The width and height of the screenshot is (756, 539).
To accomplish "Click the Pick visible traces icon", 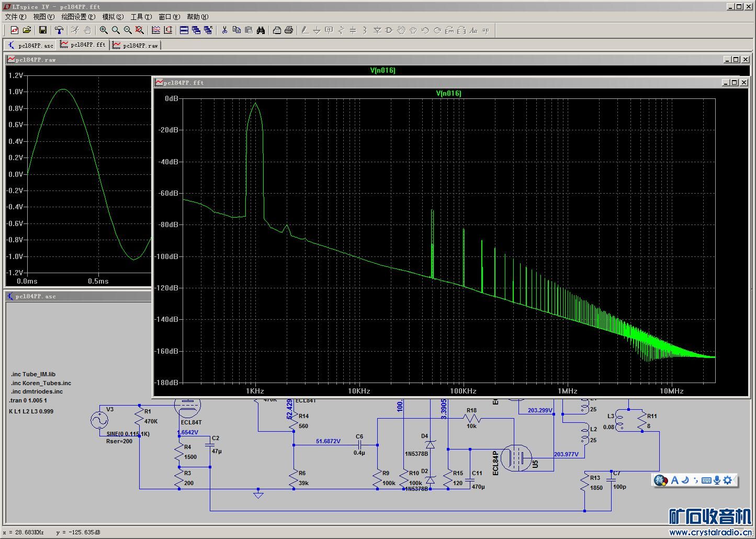I will pos(156,30).
